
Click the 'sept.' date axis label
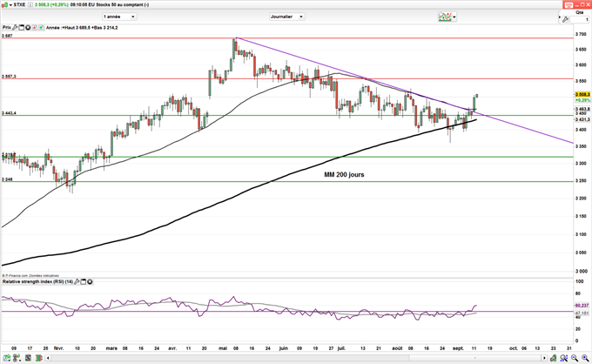coord(458,348)
